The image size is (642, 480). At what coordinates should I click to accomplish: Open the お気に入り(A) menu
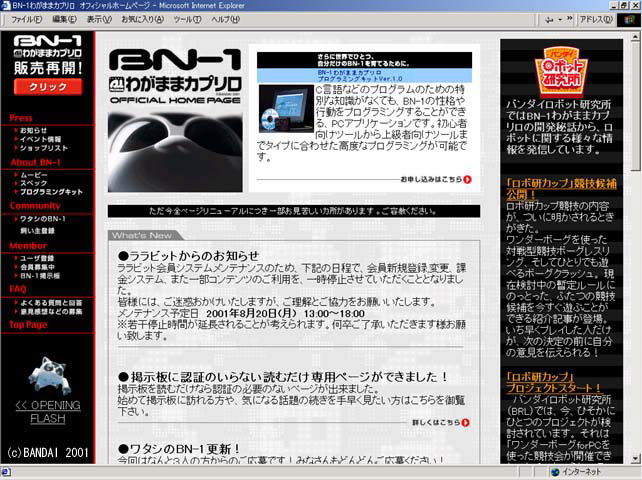click(x=142, y=19)
